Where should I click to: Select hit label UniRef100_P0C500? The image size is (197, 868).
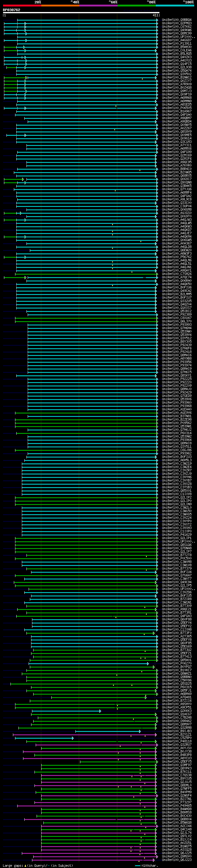pyautogui.click(x=176, y=558)
